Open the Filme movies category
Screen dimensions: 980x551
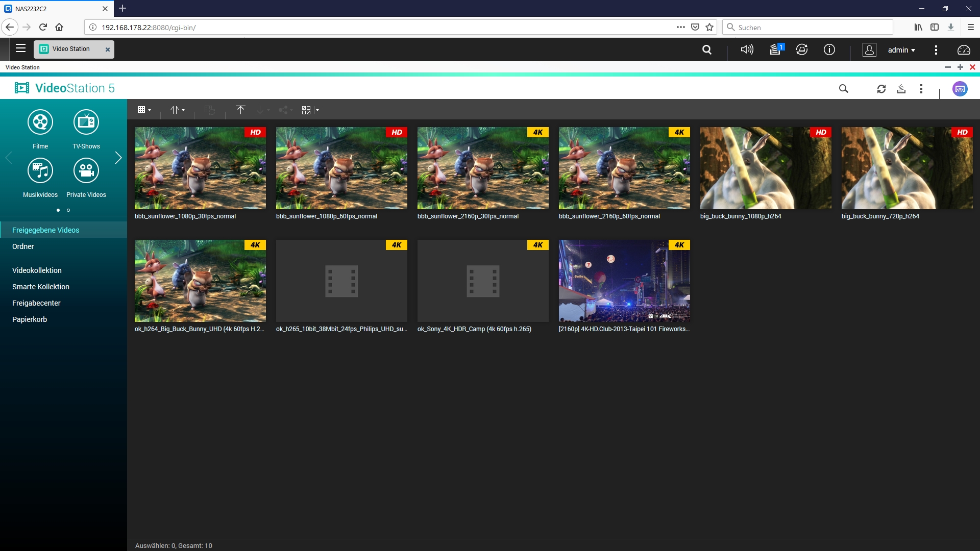coord(40,122)
